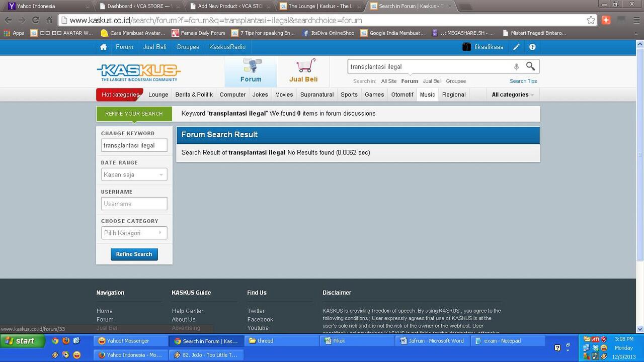Click the Chrome quick launch icon in taskbar

click(x=55, y=341)
